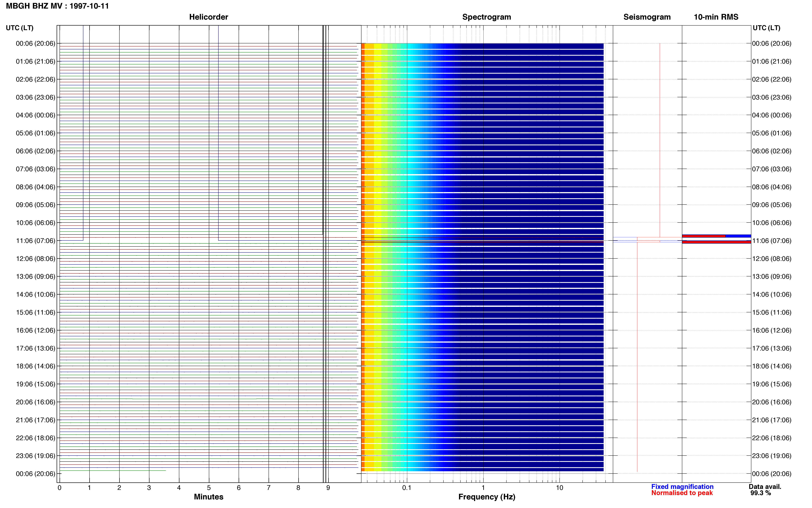This screenshot has width=812, height=508.
Task: Click the left time label '12:06 (08:06)'
Action: [36, 259]
